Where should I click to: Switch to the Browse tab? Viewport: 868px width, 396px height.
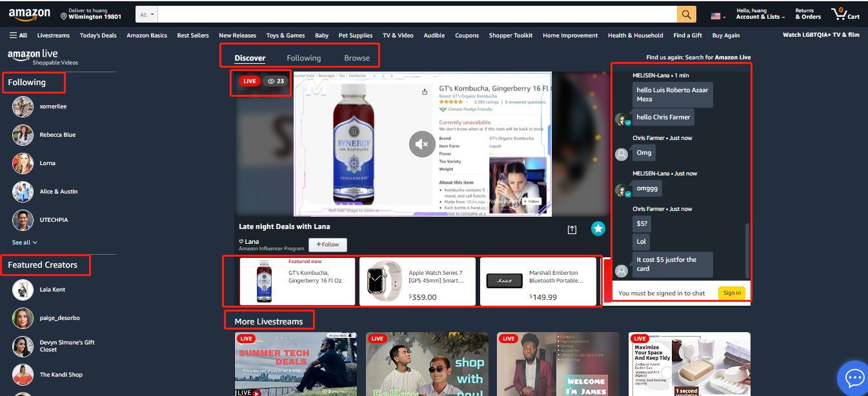pos(357,58)
